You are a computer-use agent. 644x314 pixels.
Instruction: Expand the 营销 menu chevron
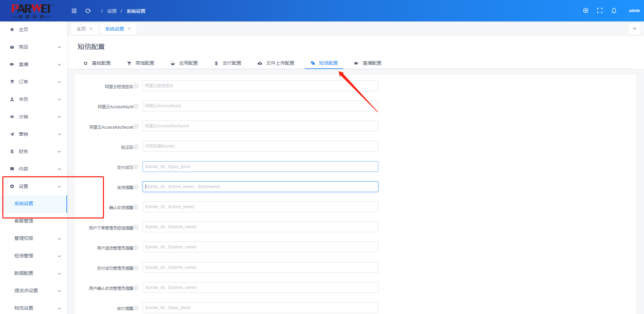[59, 134]
